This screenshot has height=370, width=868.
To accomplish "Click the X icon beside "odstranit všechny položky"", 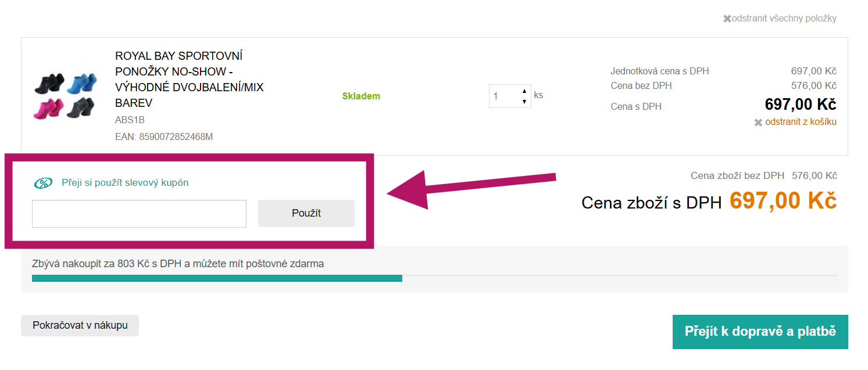I will [x=727, y=19].
